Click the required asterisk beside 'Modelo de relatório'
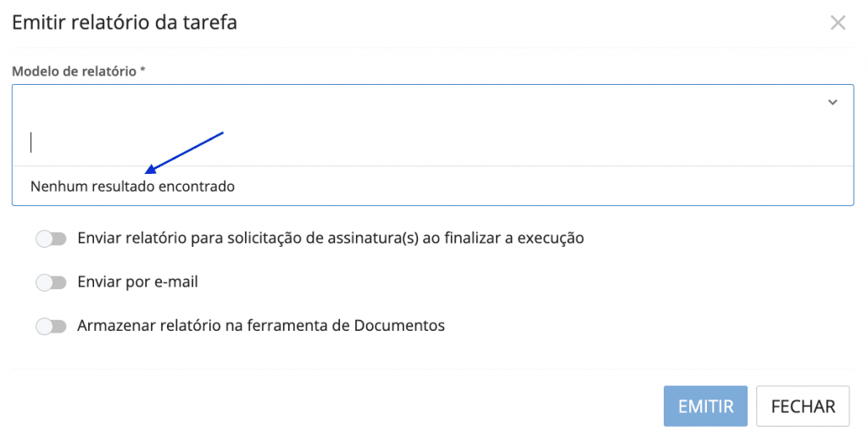 (142, 70)
